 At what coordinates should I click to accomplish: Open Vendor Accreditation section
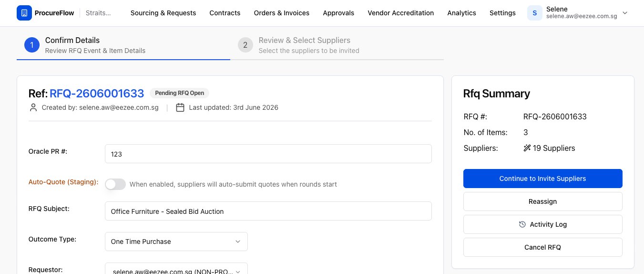pos(401,13)
